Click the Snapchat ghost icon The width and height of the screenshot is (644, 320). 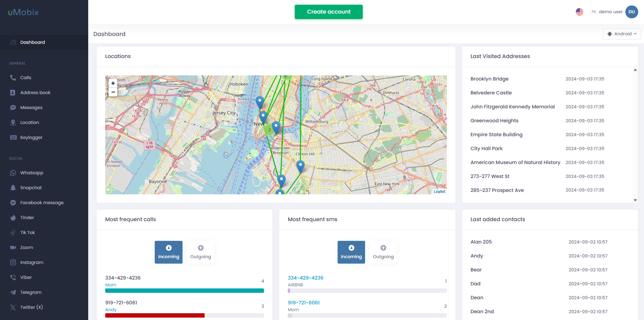(13, 188)
